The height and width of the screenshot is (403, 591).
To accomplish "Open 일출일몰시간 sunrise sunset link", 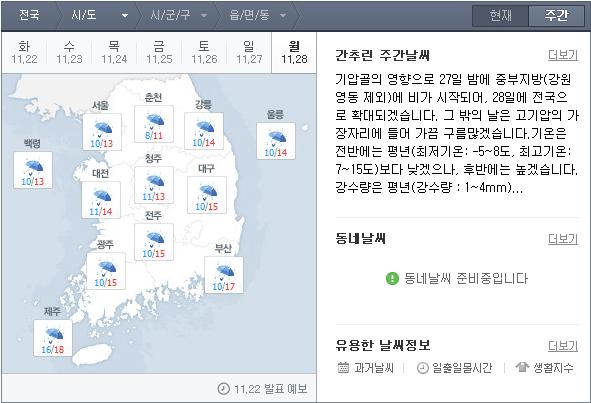I will click(x=455, y=368).
